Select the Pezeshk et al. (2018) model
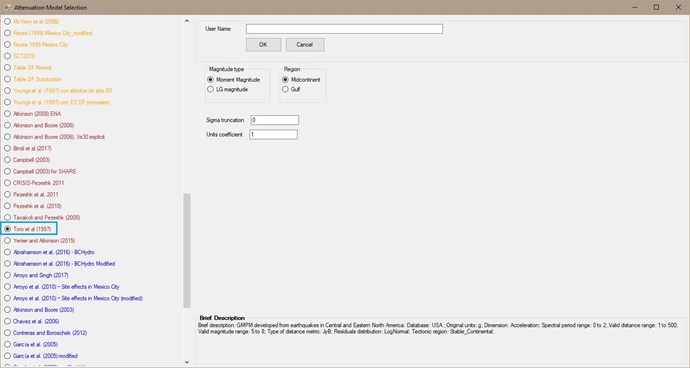The height and width of the screenshot is (368, 690). coord(33,206)
